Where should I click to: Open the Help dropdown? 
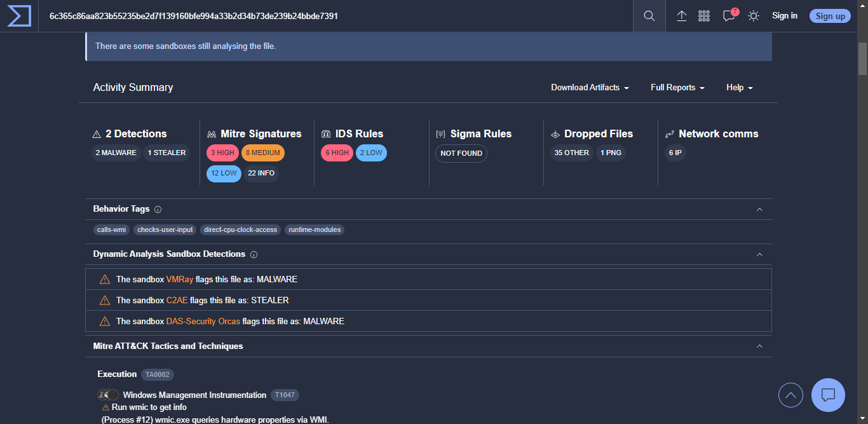(x=740, y=88)
